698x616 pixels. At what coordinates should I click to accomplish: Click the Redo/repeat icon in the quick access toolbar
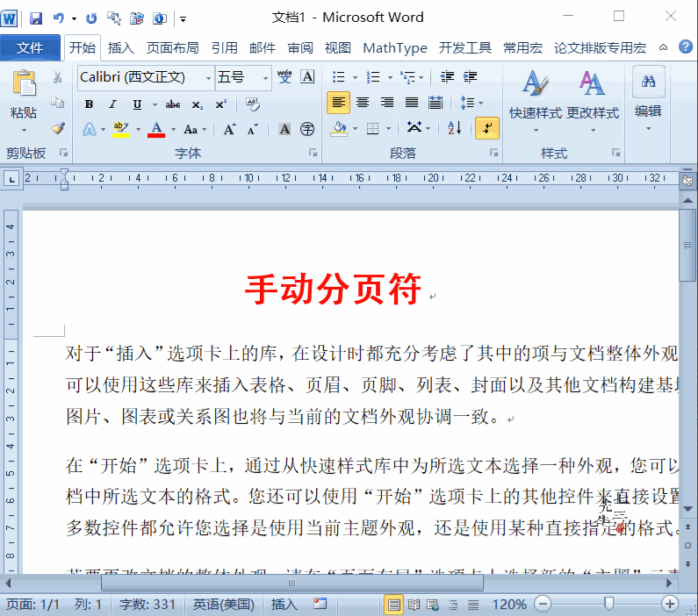click(91, 18)
